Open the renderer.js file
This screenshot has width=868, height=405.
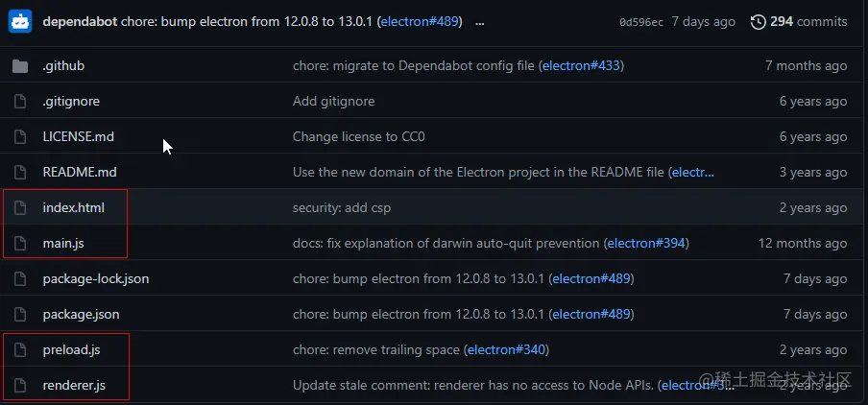click(x=74, y=386)
